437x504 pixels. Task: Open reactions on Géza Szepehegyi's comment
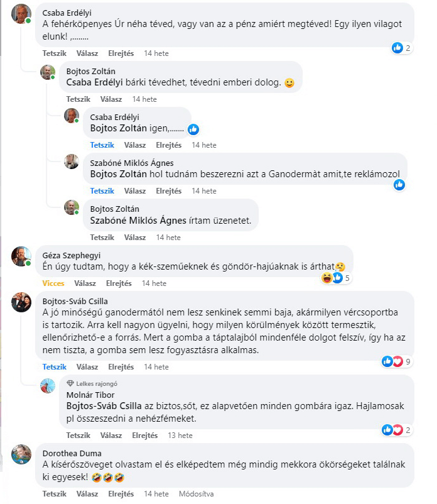coord(336,278)
